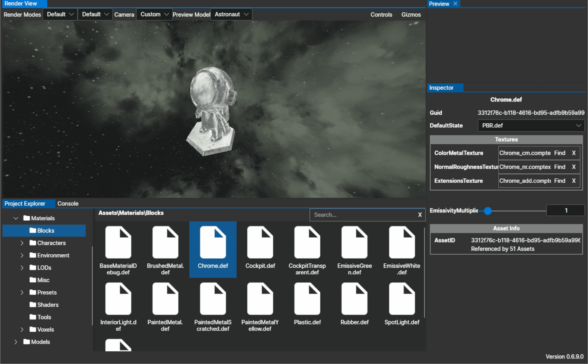Select the Plastic.def file icon
The image size is (588, 364).
[x=307, y=299]
